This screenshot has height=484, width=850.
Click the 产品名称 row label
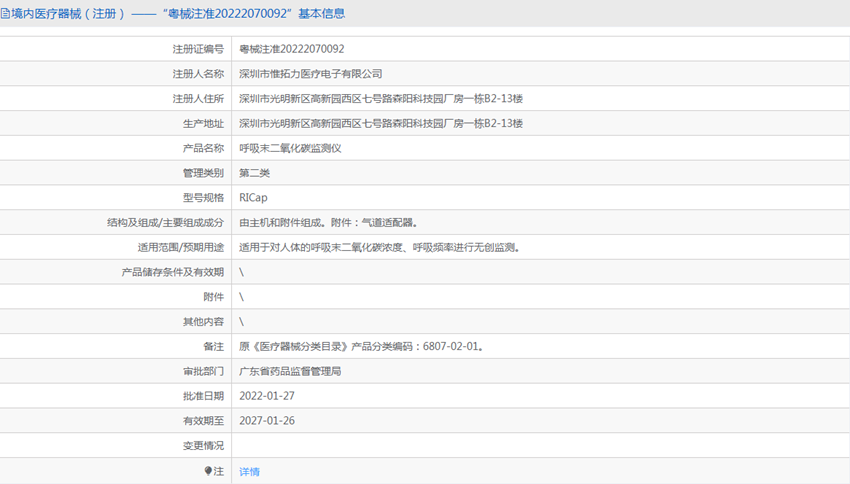203,148
